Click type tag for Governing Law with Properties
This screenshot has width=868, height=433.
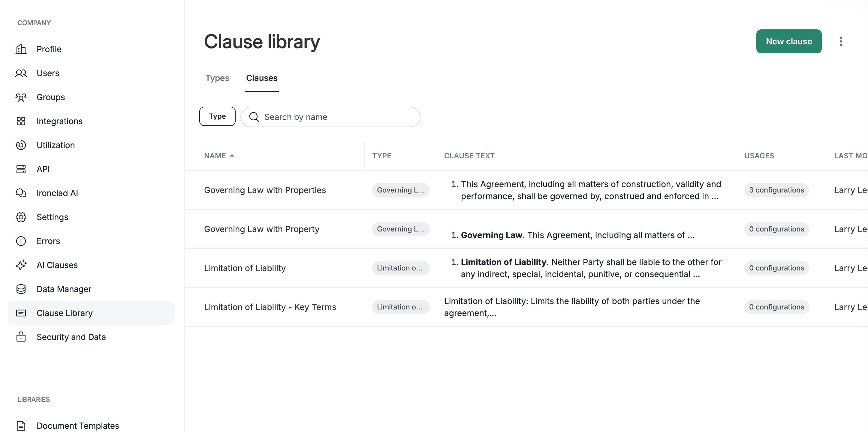tap(401, 190)
